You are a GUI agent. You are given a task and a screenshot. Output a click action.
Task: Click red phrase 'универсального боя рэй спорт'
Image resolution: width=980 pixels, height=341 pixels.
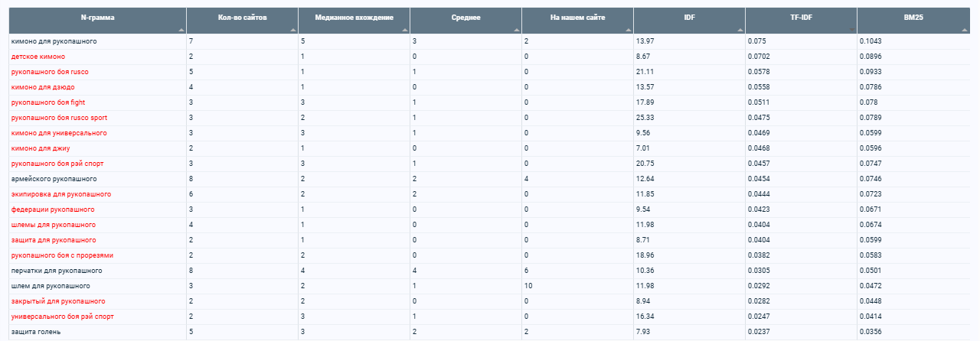(63, 317)
